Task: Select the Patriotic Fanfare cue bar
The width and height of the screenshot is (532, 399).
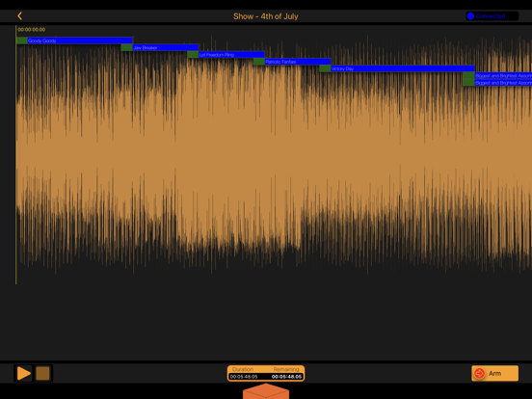Action: point(298,62)
